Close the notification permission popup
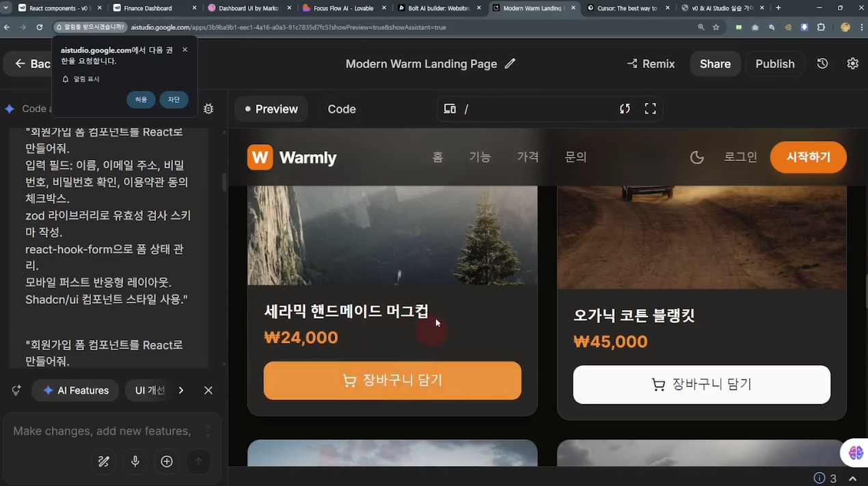 click(x=185, y=50)
